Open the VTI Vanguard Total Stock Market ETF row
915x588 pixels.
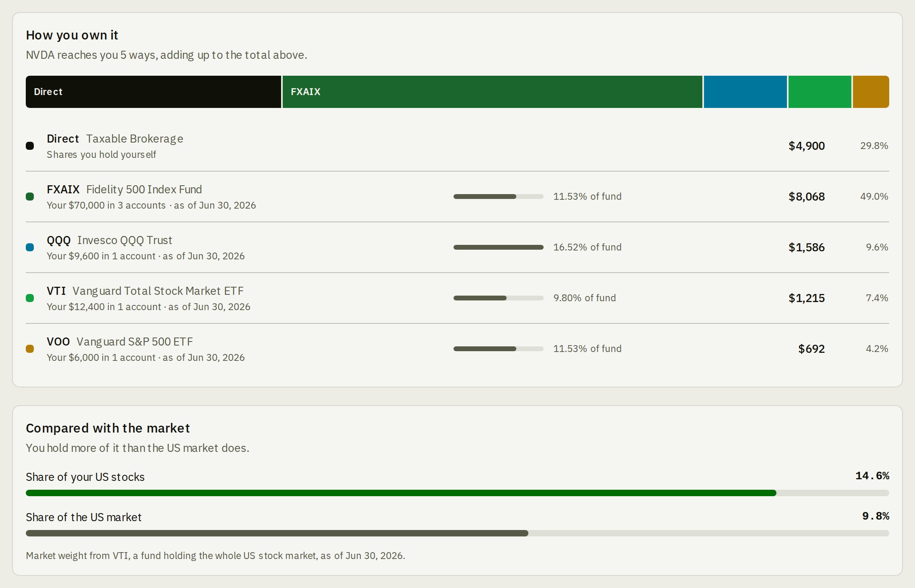pyautogui.click(x=457, y=298)
